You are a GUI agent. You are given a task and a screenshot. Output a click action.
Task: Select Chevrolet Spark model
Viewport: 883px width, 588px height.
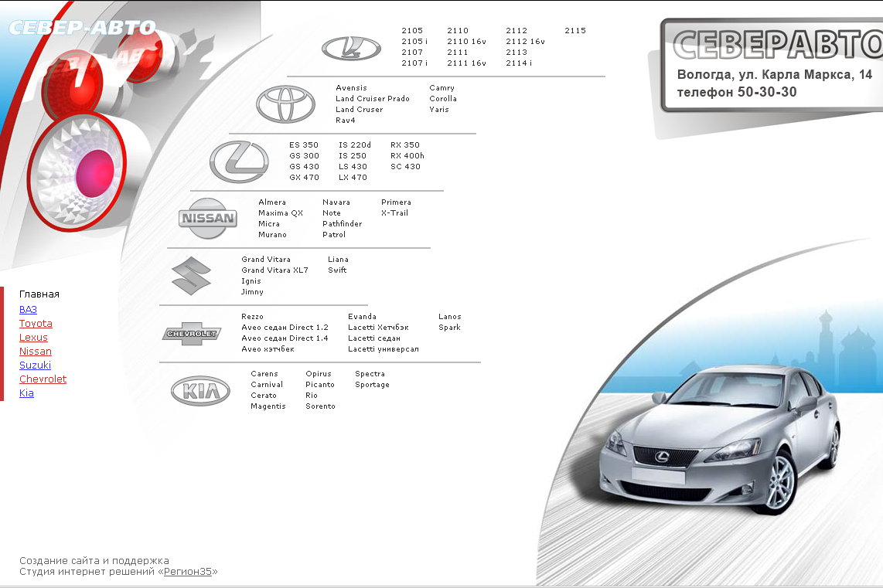click(449, 328)
